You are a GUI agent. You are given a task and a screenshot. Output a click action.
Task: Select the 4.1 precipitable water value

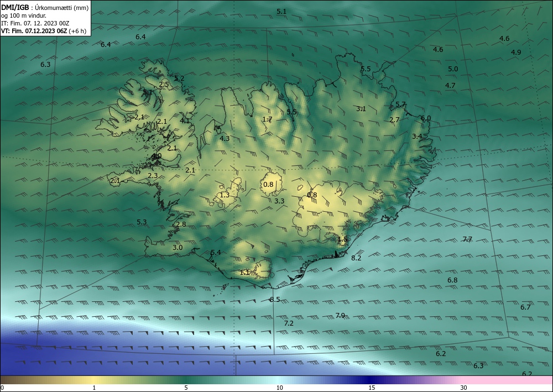tap(185, 120)
